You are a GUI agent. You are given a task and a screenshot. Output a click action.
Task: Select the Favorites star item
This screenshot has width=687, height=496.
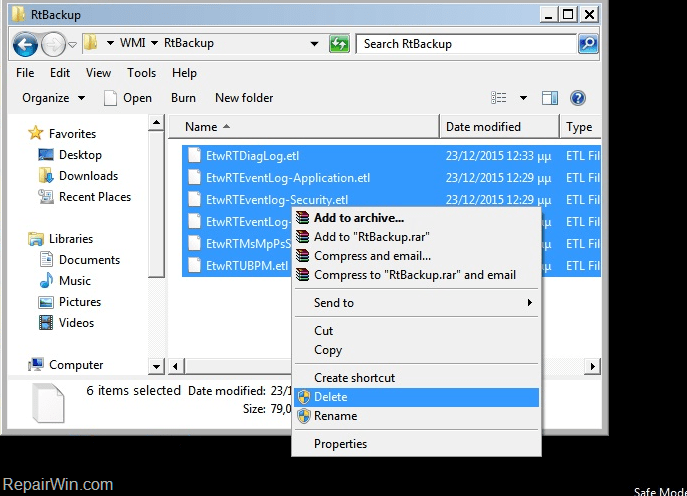[x=62, y=133]
